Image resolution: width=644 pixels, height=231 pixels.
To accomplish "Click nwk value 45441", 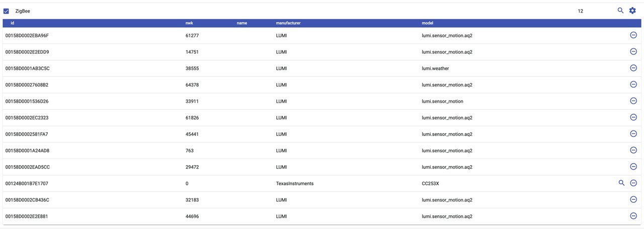I will pos(192,134).
